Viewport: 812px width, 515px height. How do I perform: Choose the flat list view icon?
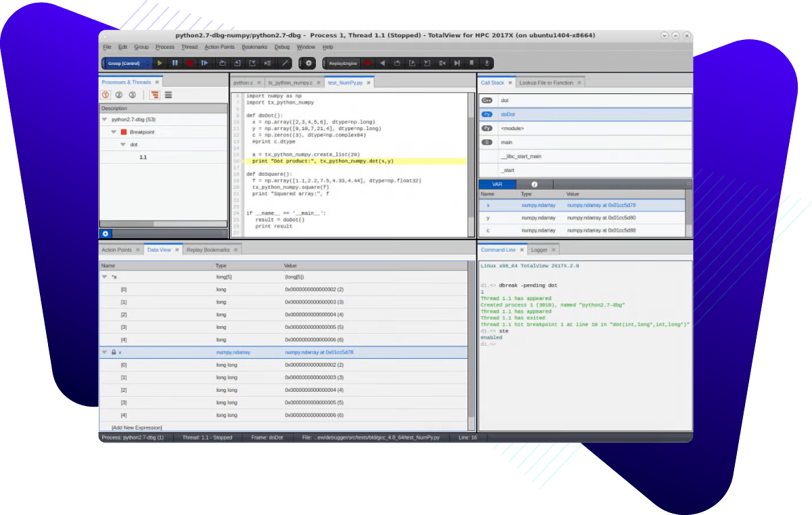168,95
